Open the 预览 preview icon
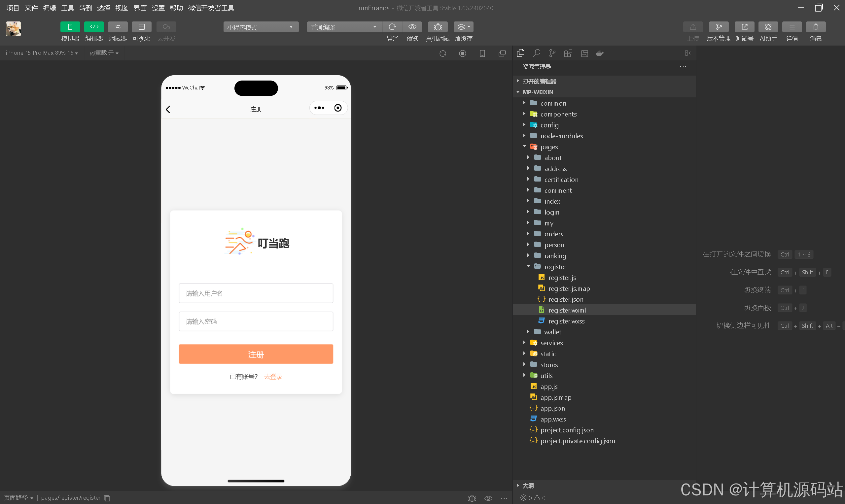This screenshot has width=845, height=504. [412, 27]
